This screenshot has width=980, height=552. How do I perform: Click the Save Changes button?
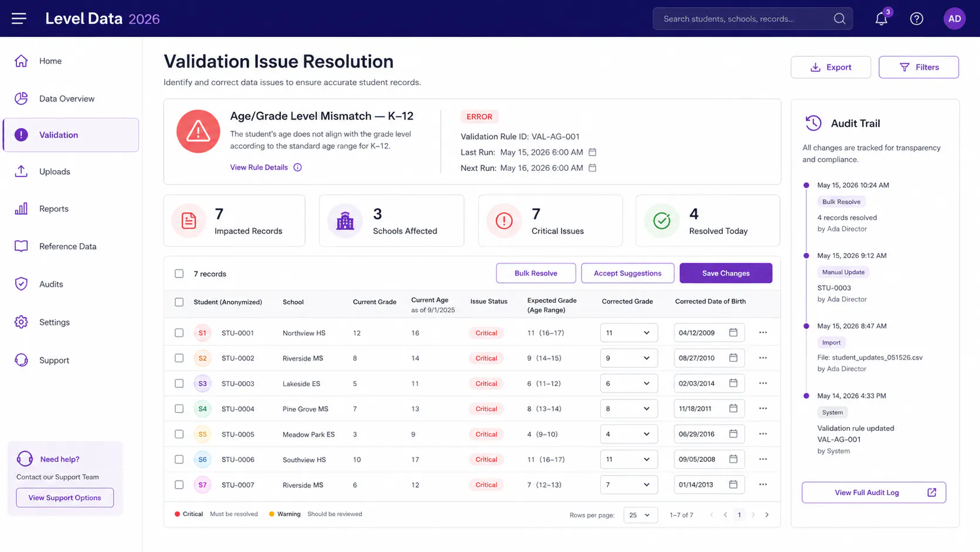coord(726,273)
